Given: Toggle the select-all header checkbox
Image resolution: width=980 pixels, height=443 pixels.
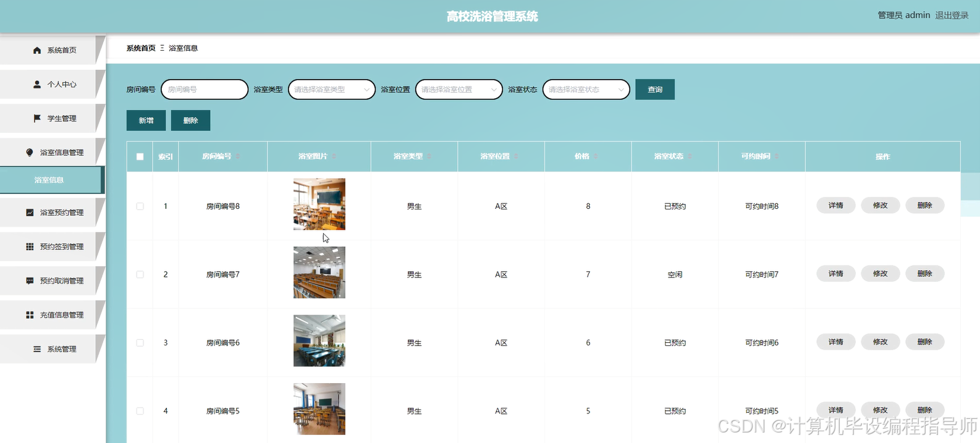Looking at the screenshot, I should point(140,157).
